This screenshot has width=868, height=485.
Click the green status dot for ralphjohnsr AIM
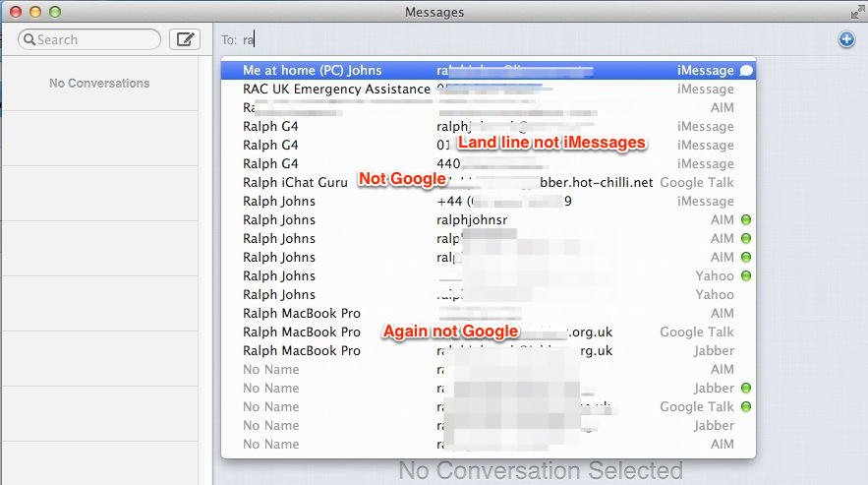coord(746,220)
